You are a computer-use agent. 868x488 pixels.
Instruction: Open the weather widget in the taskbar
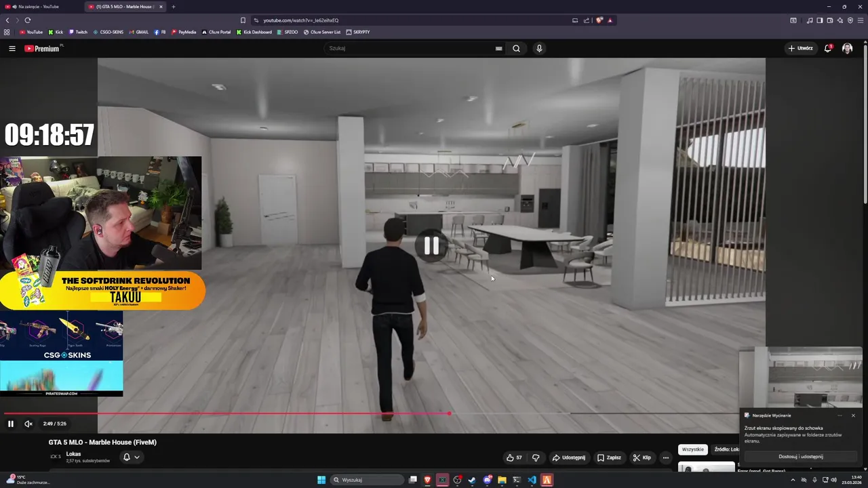tap(28, 480)
